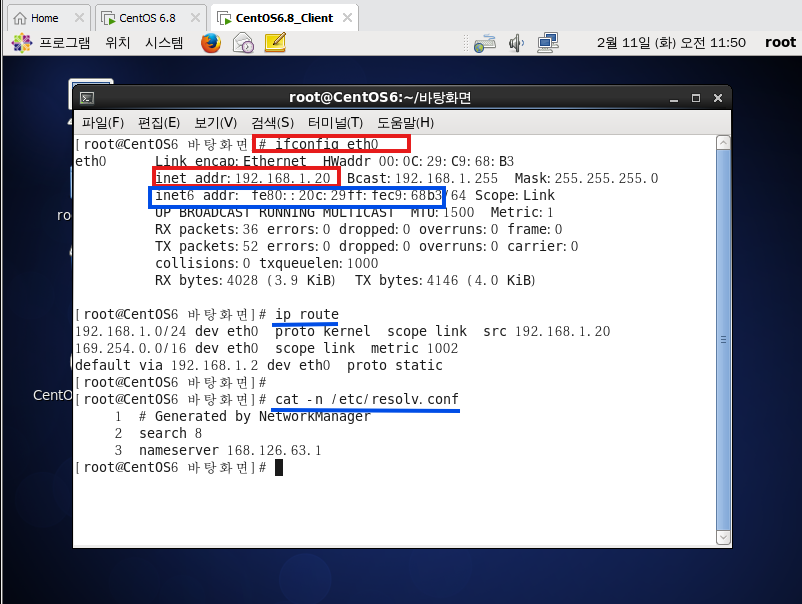Click the 'inet addr:192.168.1.20' text

242,178
